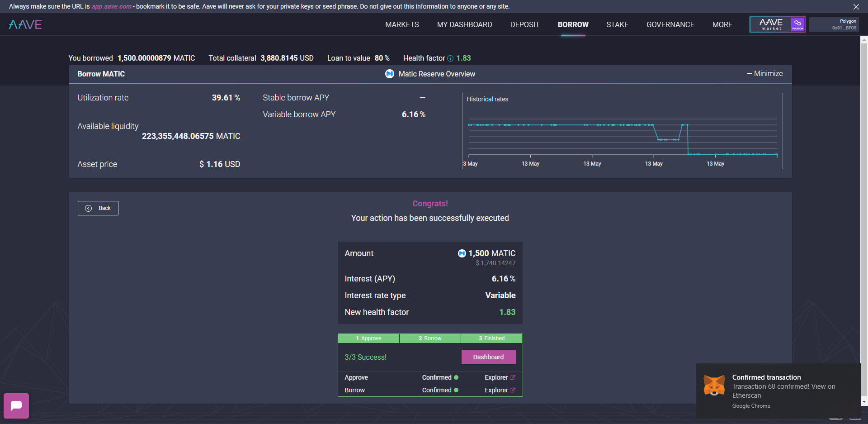Open the chat support widget

tap(16, 405)
